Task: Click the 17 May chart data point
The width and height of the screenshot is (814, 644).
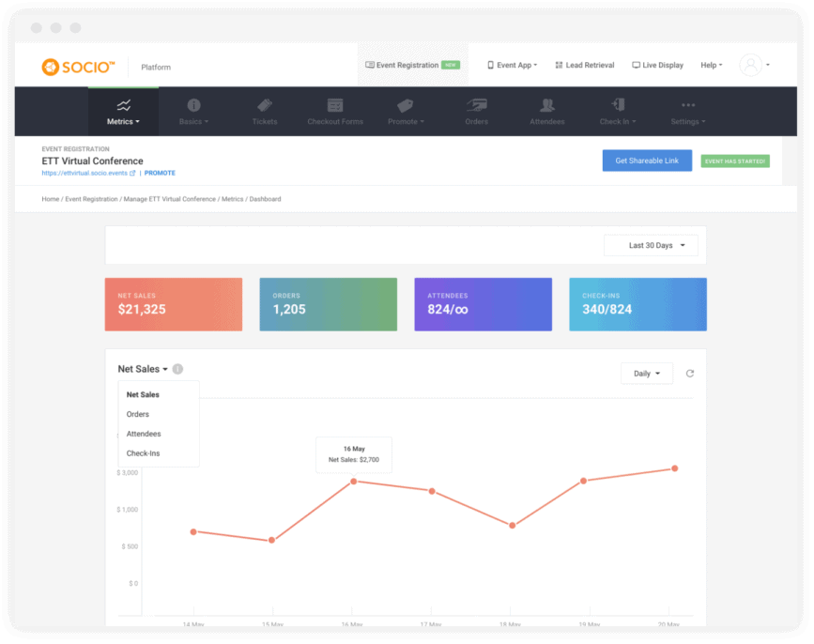Action: pyautogui.click(x=432, y=491)
